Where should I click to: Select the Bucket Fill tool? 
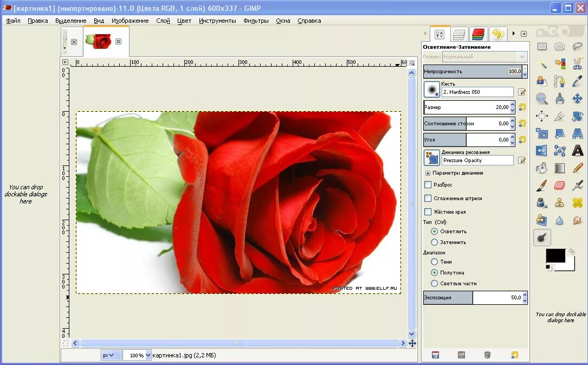[542, 168]
